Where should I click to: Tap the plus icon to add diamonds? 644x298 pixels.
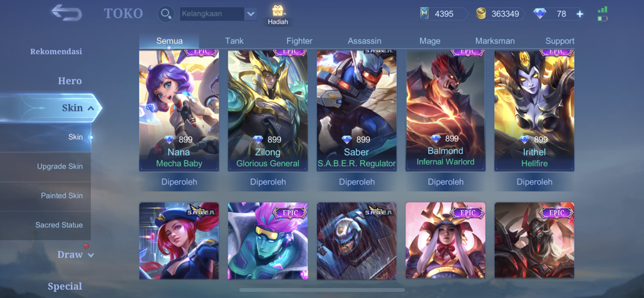point(579,14)
